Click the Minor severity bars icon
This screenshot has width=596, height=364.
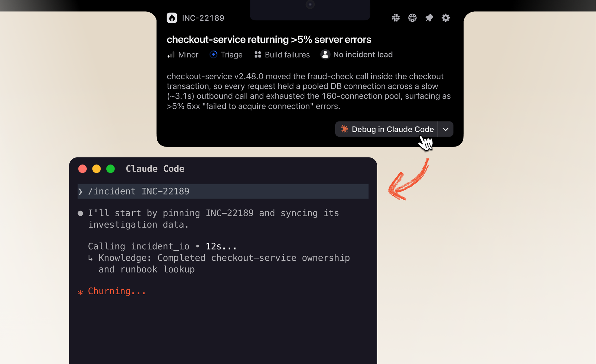click(171, 55)
